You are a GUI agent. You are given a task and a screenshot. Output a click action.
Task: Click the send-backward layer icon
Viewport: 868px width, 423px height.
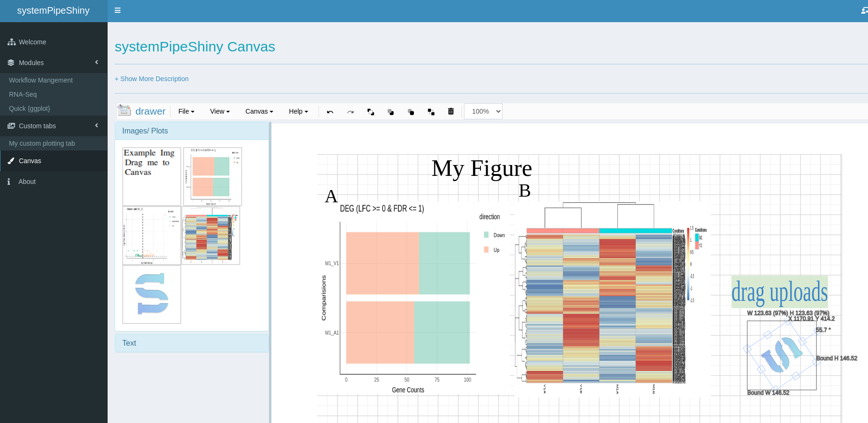coord(411,112)
